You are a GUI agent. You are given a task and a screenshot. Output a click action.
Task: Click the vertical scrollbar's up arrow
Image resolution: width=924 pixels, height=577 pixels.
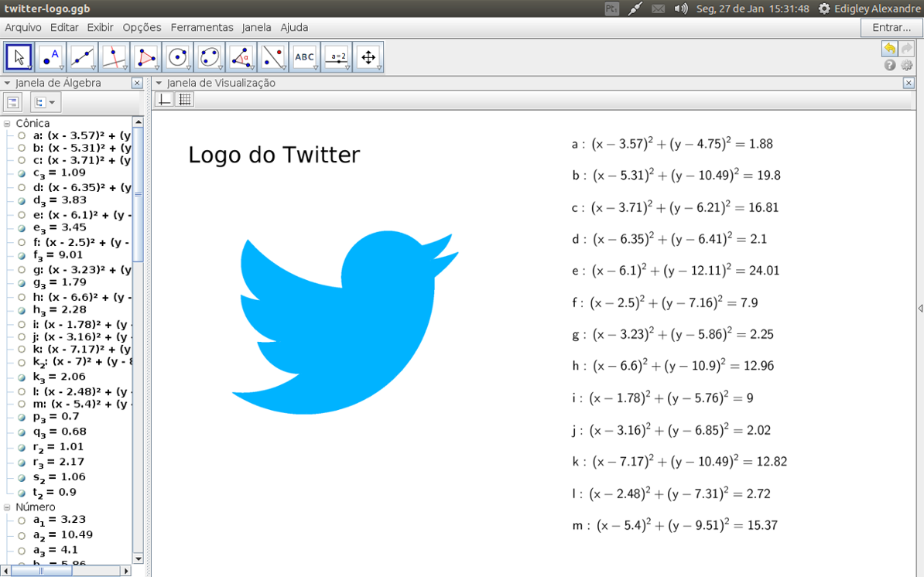[138, 122]
